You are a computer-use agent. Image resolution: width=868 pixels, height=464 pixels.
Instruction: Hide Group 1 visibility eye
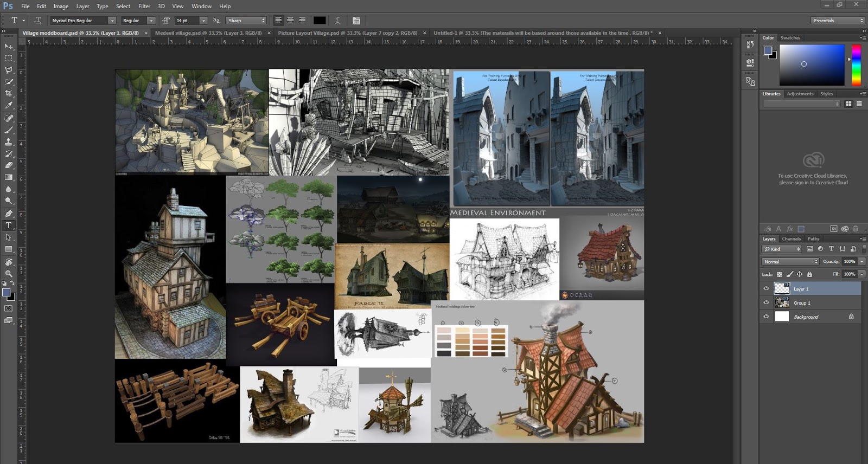[766, 303]
